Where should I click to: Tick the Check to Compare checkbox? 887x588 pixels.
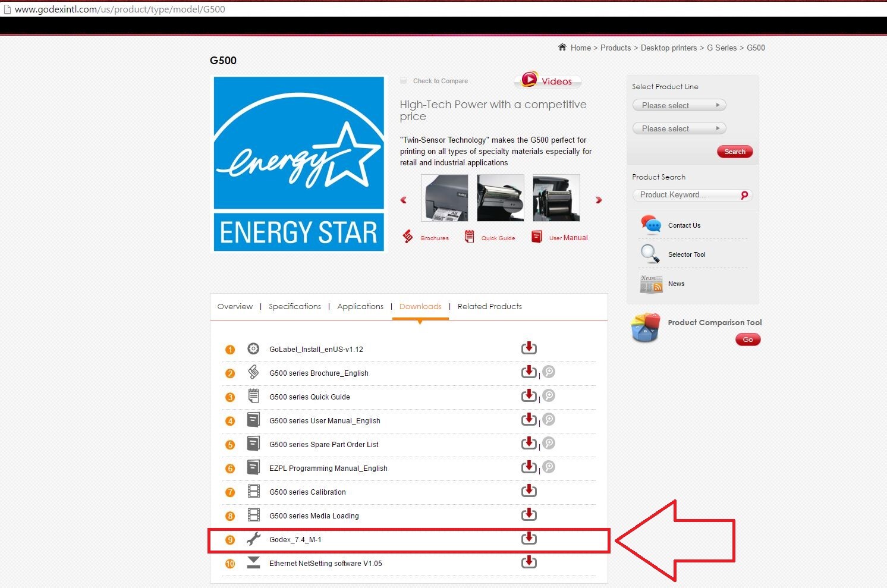[403, 81]
